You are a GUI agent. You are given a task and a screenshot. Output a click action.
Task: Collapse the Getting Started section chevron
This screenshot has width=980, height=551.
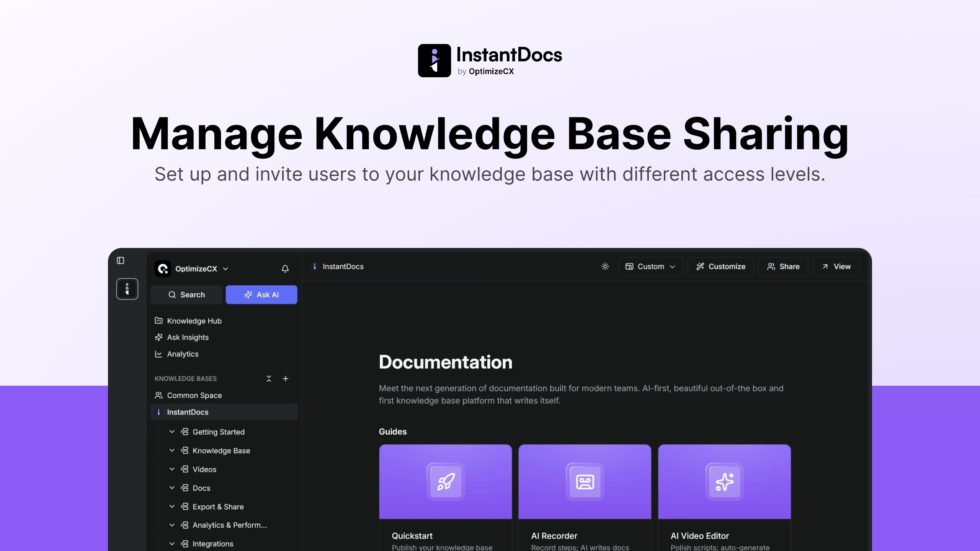tap(171, 432)
